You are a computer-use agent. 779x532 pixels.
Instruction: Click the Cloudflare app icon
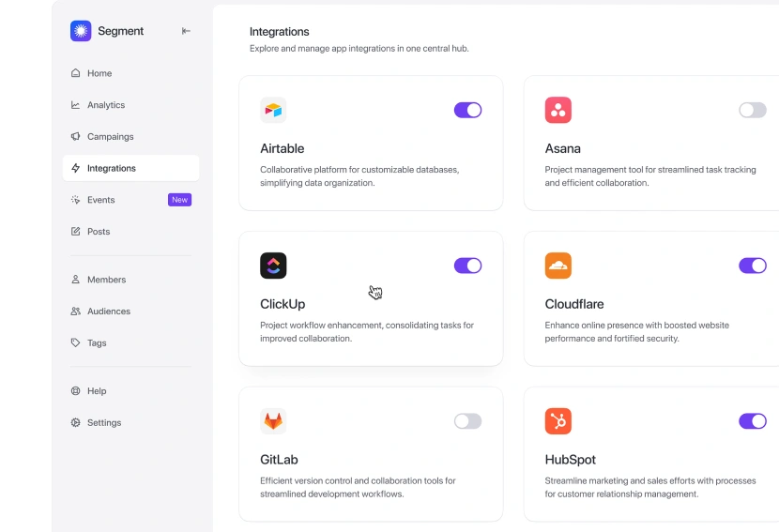coord(558,266)
